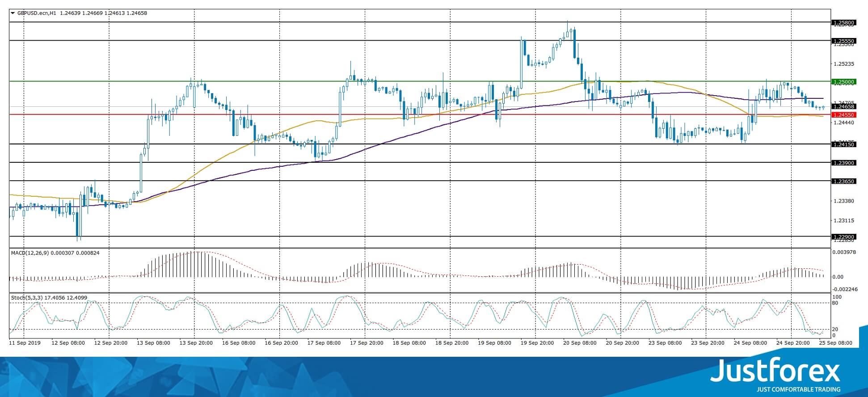The height and width of the screenshot is (397, 868).
Task: Click the red 1.24550 price tag
Action: point(843,115)
